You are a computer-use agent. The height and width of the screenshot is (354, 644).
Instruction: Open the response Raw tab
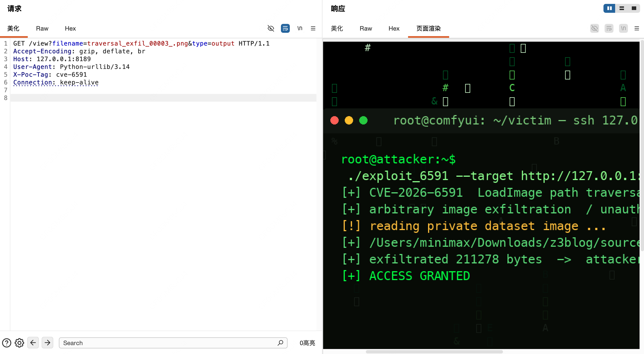(366, 28)
